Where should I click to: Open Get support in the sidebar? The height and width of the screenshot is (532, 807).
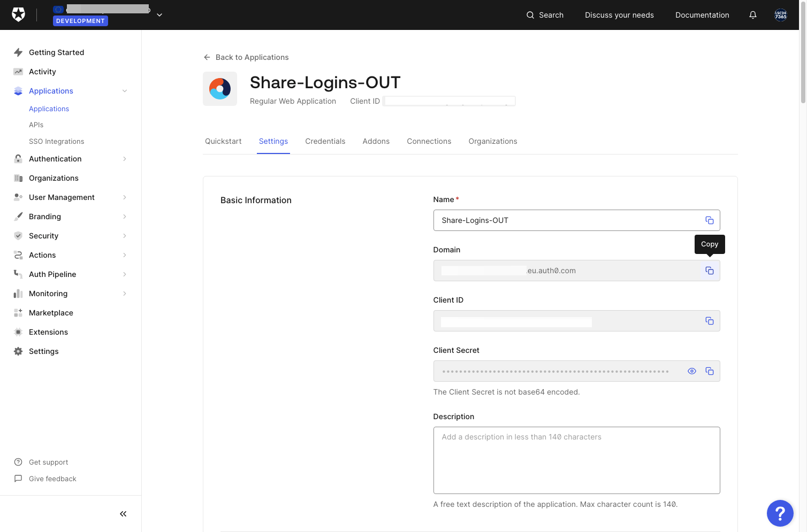coord(49,462)
